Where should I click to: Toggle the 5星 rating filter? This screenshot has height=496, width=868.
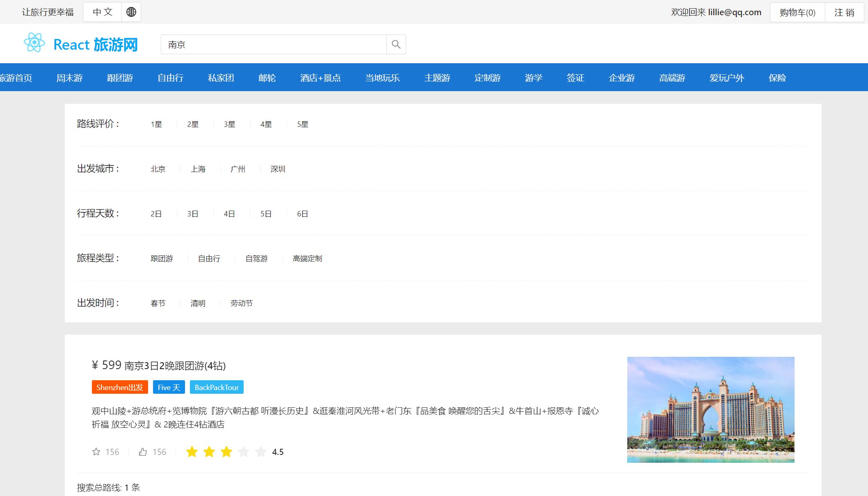click(x=303, y=124)
